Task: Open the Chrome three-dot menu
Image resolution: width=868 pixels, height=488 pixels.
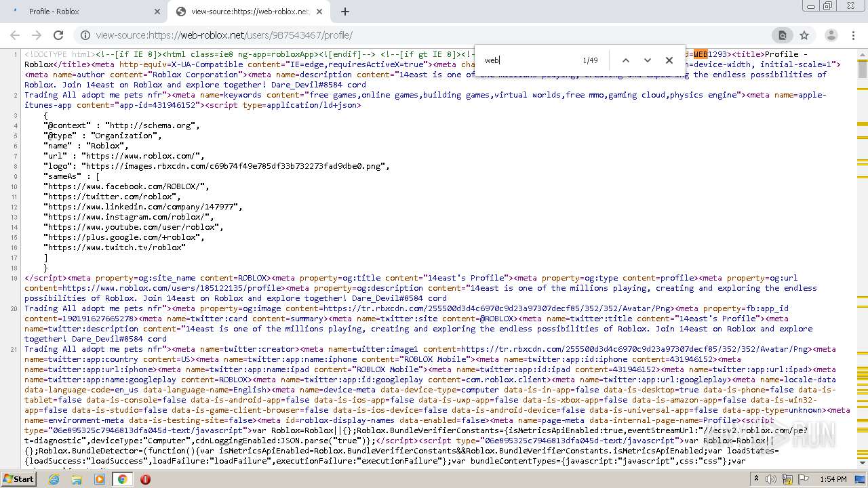Action: 853,35
